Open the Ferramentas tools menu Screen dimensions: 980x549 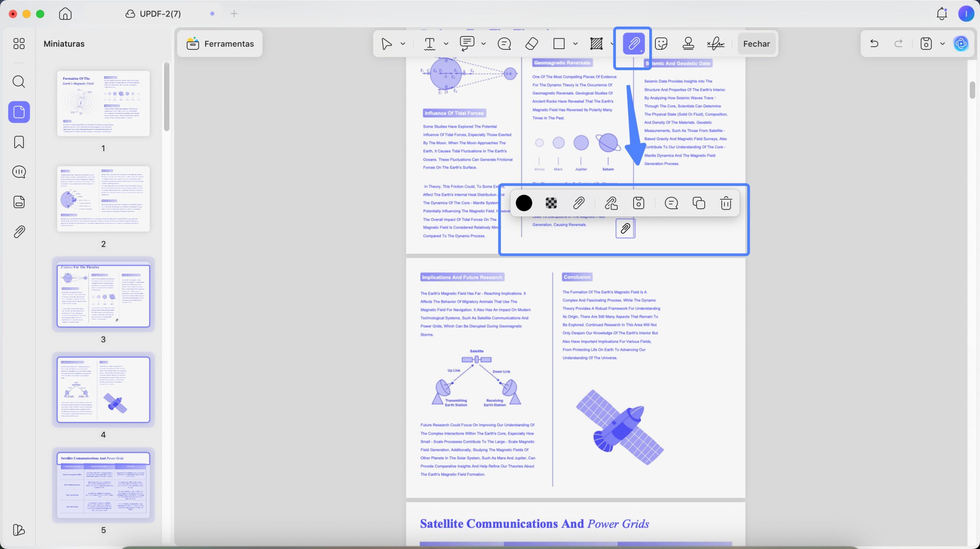(220, 44)
